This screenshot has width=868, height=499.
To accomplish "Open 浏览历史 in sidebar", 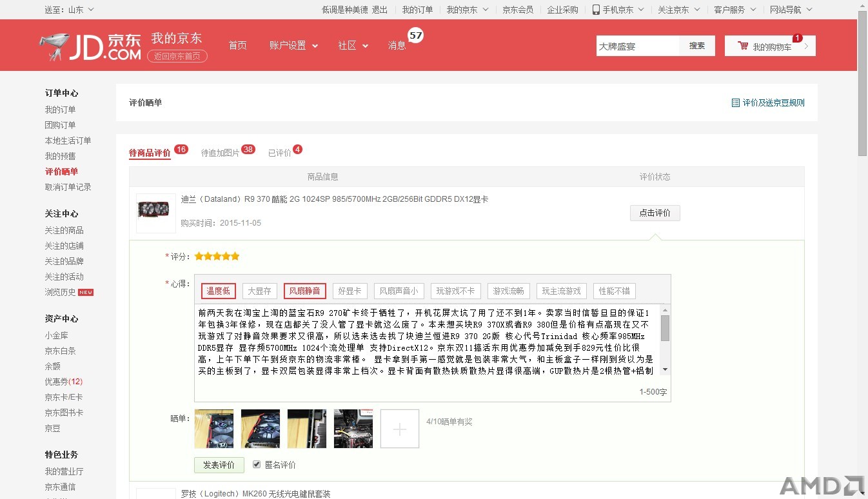I will pos(60,292).
